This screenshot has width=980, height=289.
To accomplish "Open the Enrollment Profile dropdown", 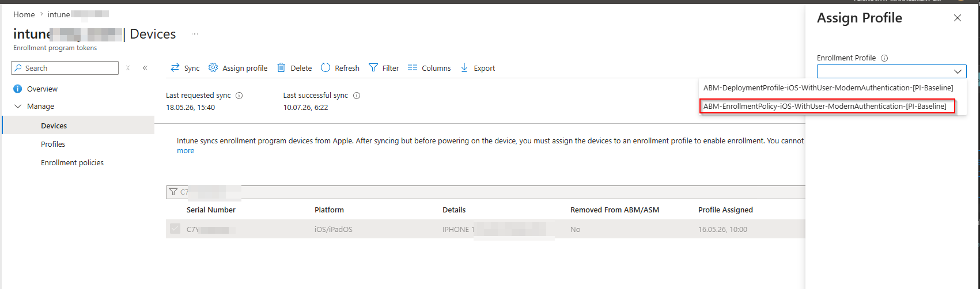I will [x=891, y=71].
